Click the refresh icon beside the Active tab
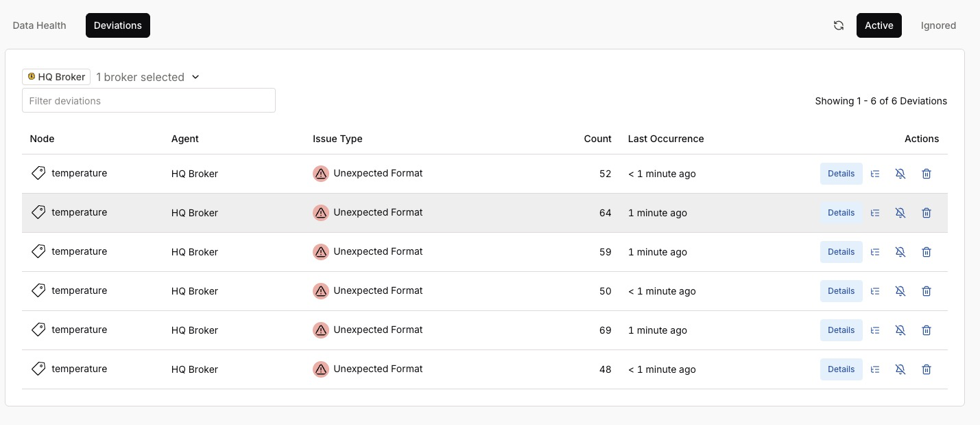The height and width of the screenshot is (425, 980). pyautogui.click(x=839, y=25)
